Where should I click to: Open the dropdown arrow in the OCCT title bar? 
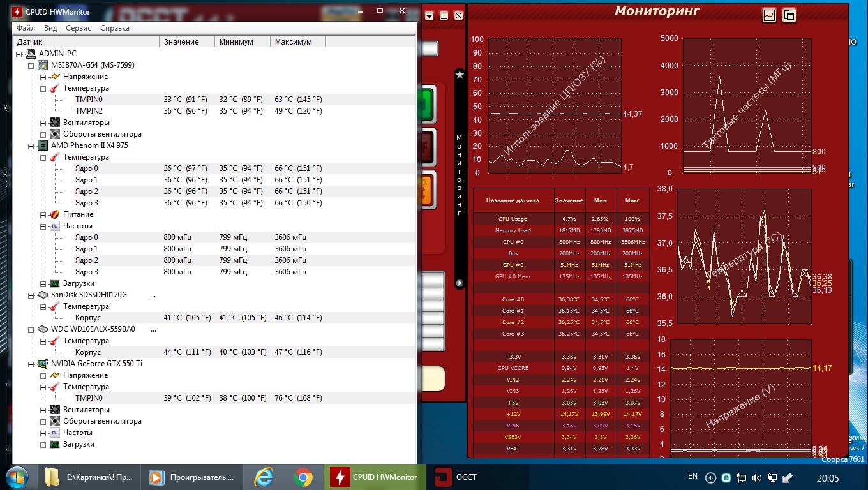pyautogui.click(x=430, y=16)
